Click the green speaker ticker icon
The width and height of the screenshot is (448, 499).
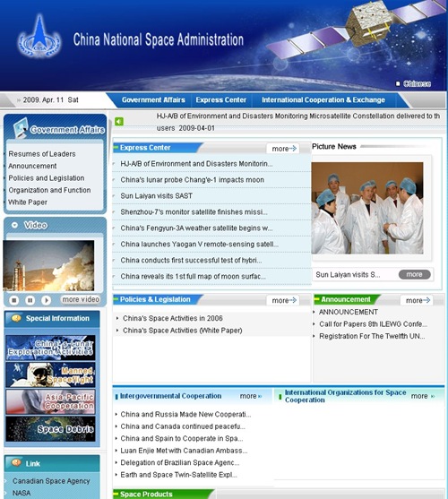coord(119,122)
